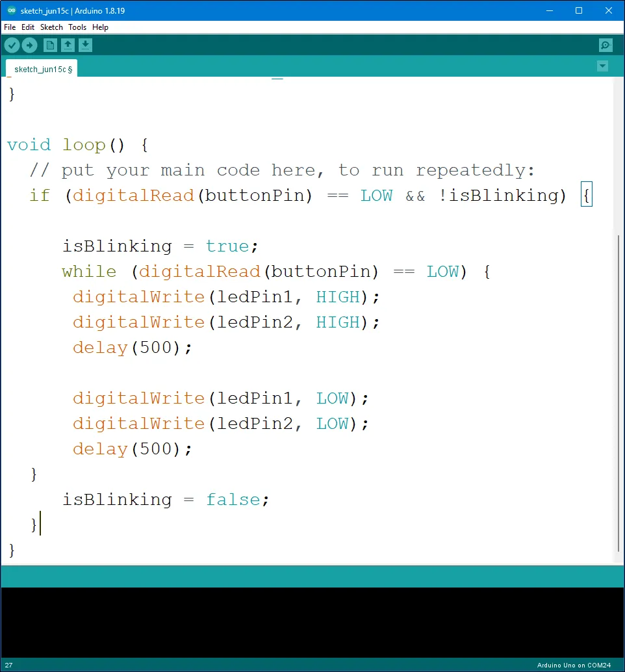Click 'ledPin1' in the HIGH digitalWrite line
The height and width of the screenshot is (672, 625).
[x=255, y=297]
